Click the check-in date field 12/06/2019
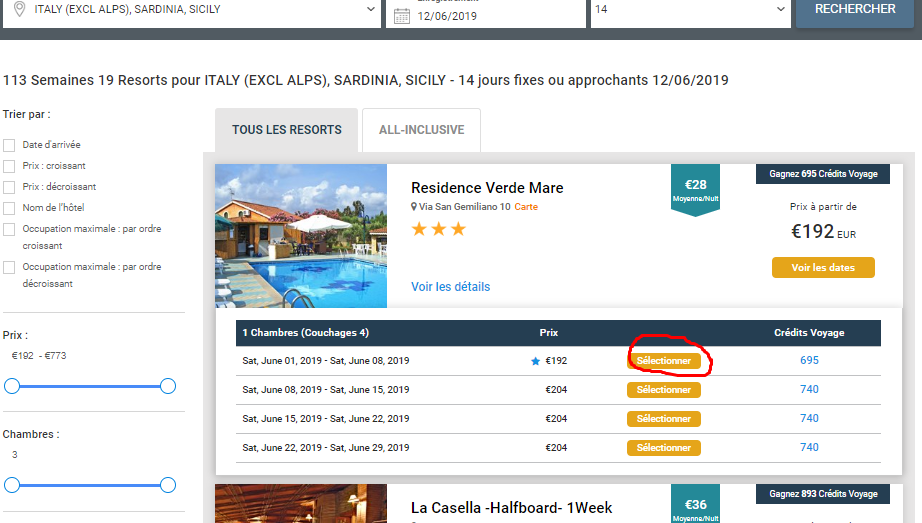 pos(486,13)
